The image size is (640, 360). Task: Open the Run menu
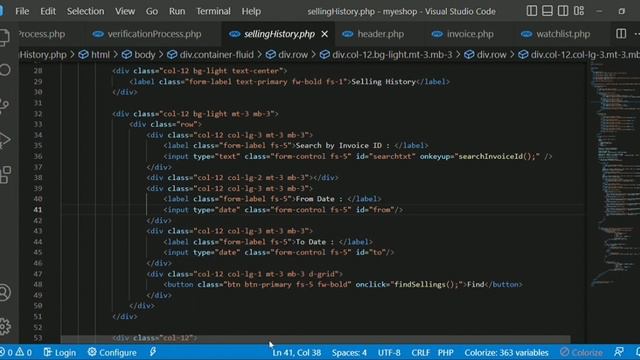[177, 11]
